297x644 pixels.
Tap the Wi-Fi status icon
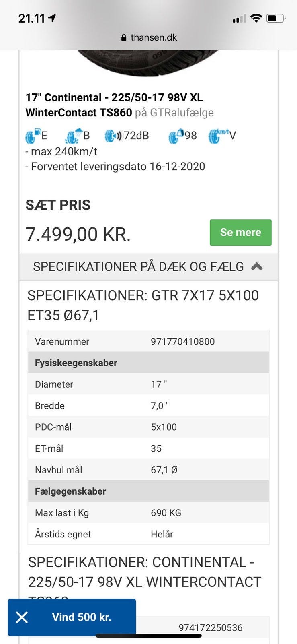(x=256, y=19)
